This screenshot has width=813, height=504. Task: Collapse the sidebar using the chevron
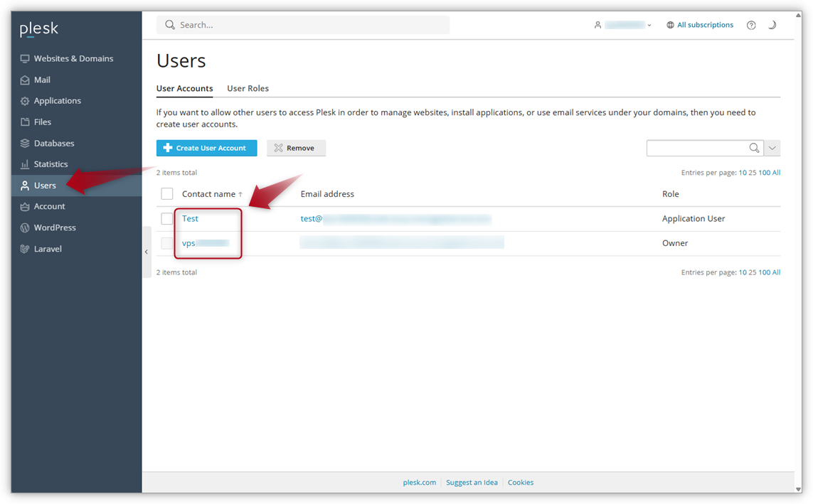click(146, 252)
